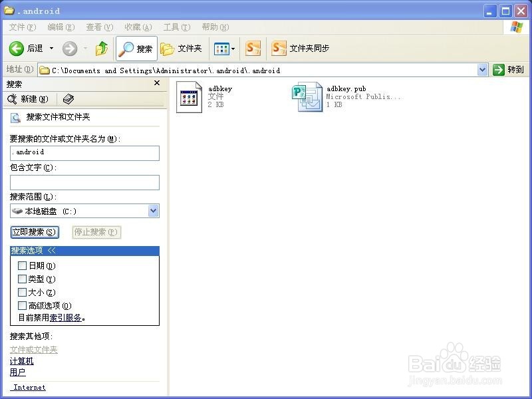The height and width of the screenshot is (399, 532).
Task: Open the 帮助 Help menu
Action: pos(215,27)
